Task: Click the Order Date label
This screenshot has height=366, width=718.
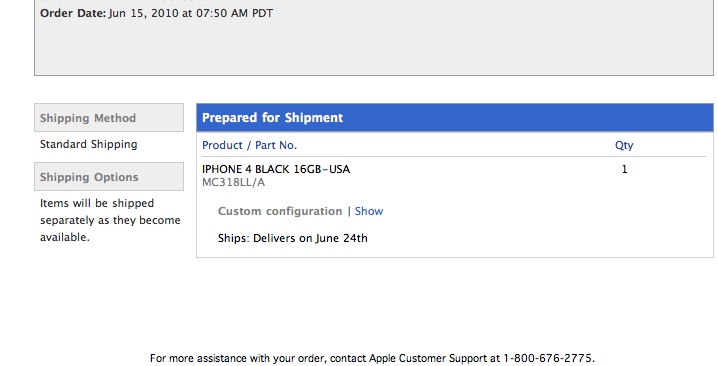Action: pyautogui.click(x=73, y=13)
